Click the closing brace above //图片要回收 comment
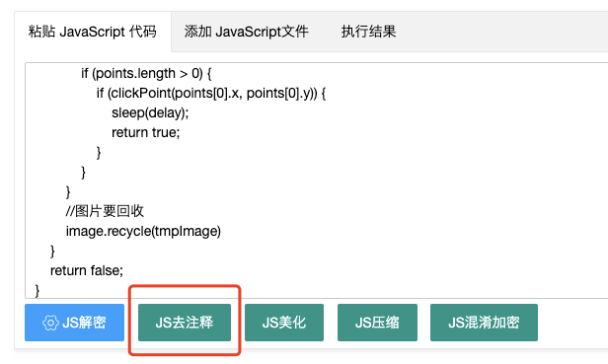This screenshot has width=608, height=364. pos(68,192)
